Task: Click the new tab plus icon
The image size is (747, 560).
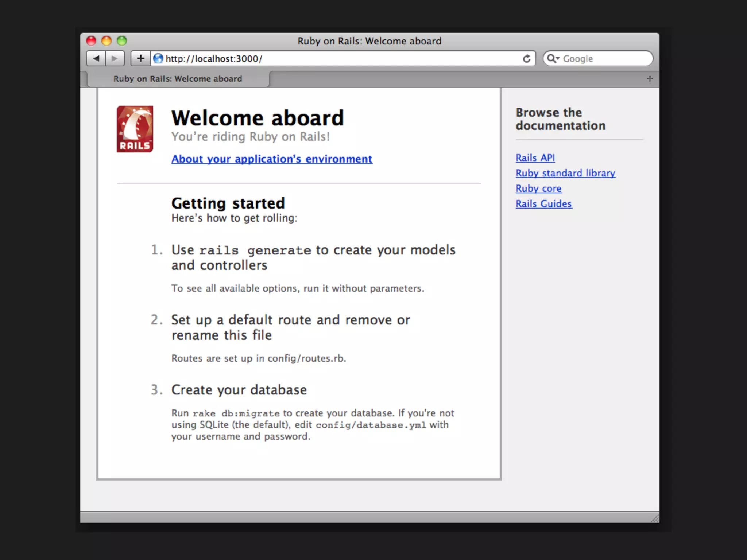Action: [650, 79]
